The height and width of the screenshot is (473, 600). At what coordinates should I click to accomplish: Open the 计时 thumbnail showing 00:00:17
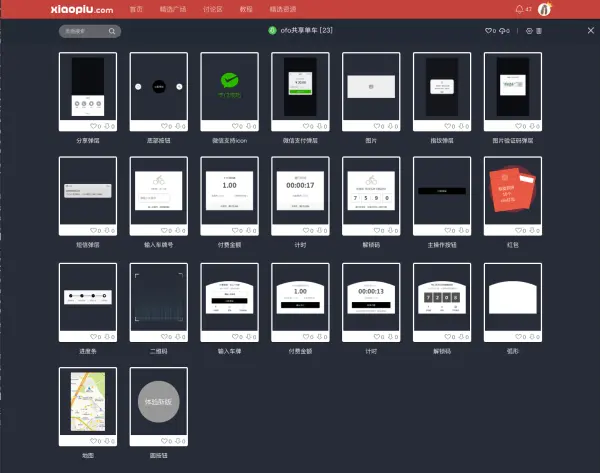pos(300,191)
